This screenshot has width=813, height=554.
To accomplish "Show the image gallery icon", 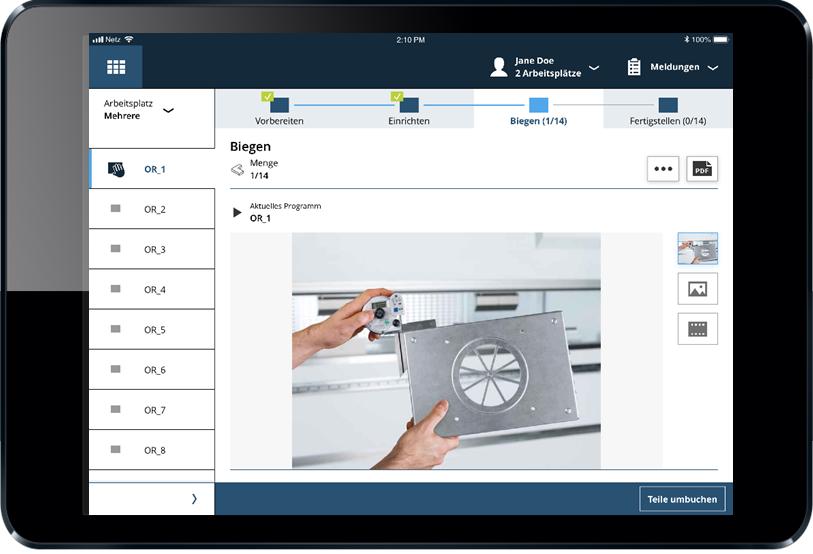I will (x=697, y=288).
